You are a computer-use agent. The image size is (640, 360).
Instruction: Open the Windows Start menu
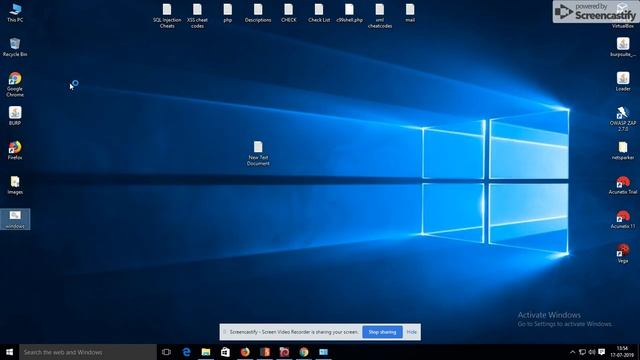pos(9,352)
